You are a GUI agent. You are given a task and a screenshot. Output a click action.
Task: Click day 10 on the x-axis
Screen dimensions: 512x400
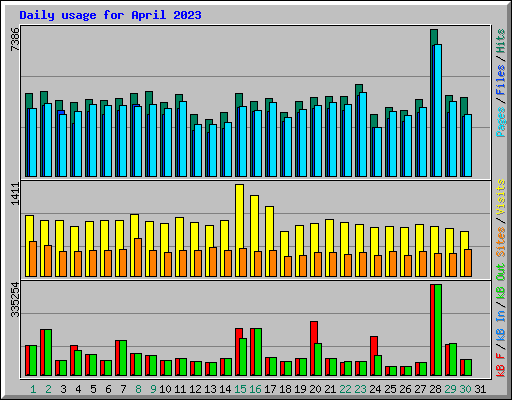coord(165,389)
